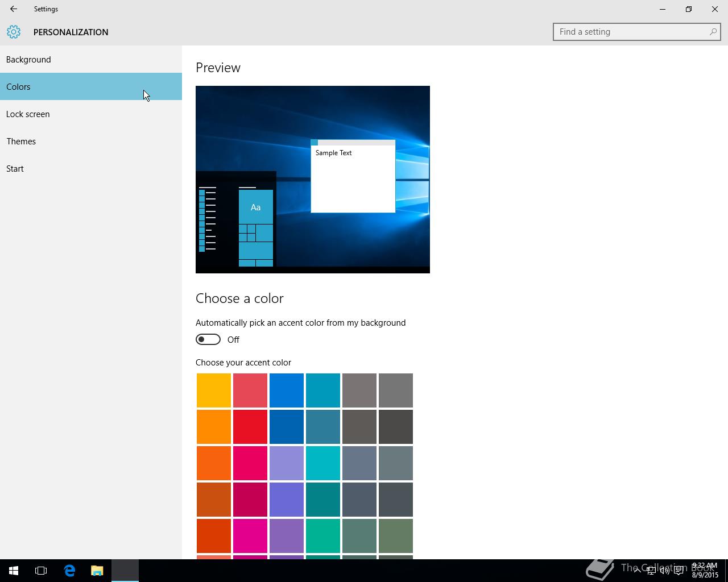Viewport: 728px width, 582px height.
Task: Choose the yellow gold accent color
Action: pos(214,390)
